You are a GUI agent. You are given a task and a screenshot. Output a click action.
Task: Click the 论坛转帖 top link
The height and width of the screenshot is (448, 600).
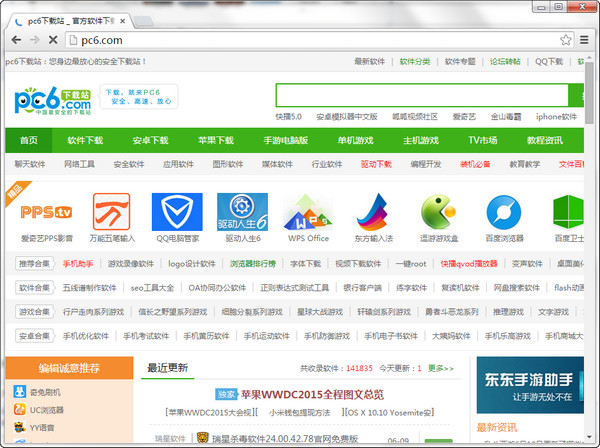505,61
